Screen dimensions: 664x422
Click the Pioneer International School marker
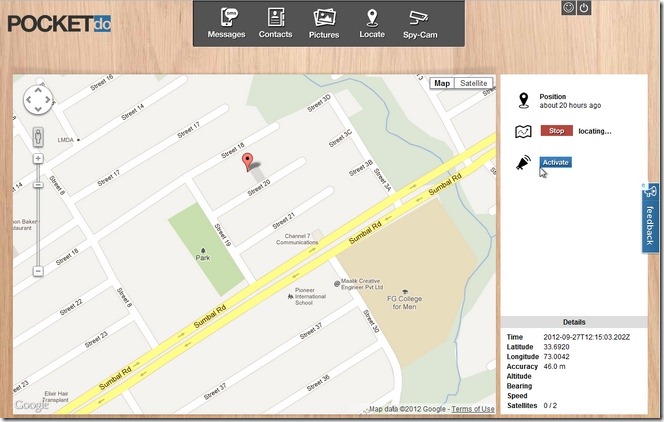point(290,297)
